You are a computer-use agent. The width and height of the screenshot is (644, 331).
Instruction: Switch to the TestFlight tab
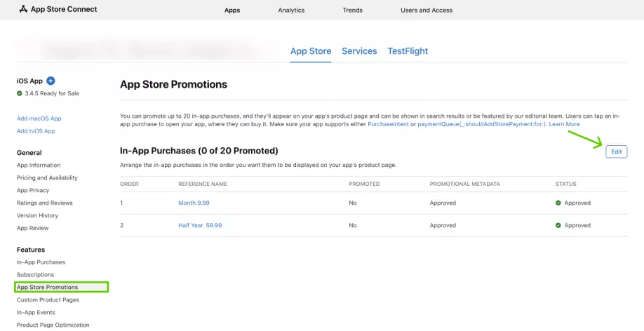pyautogui.click(x=408, y=51)
